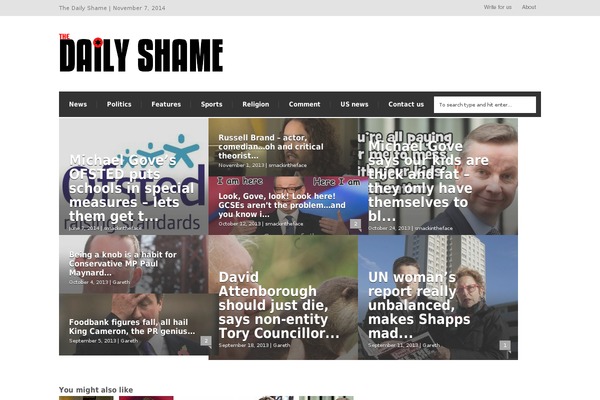Open the News menu item
Screen dimensions: 600x400
[78, 104]
